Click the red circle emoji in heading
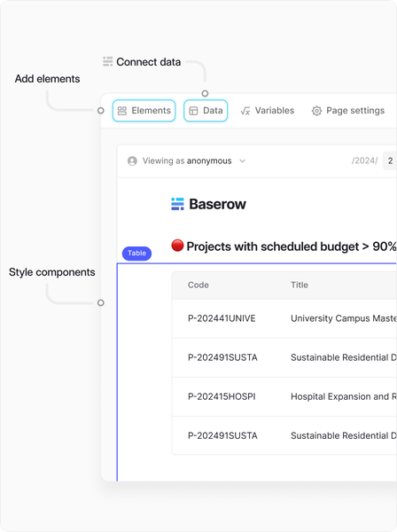The width and height of the screenshot is (397, 532). pyautogui.click(x=177, y=246)
